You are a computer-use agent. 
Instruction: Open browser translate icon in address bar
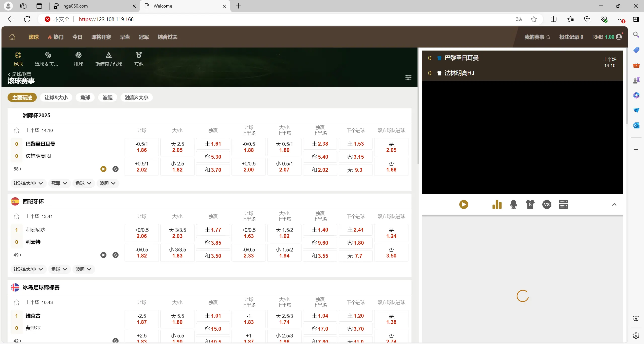[x=519, y=19]
